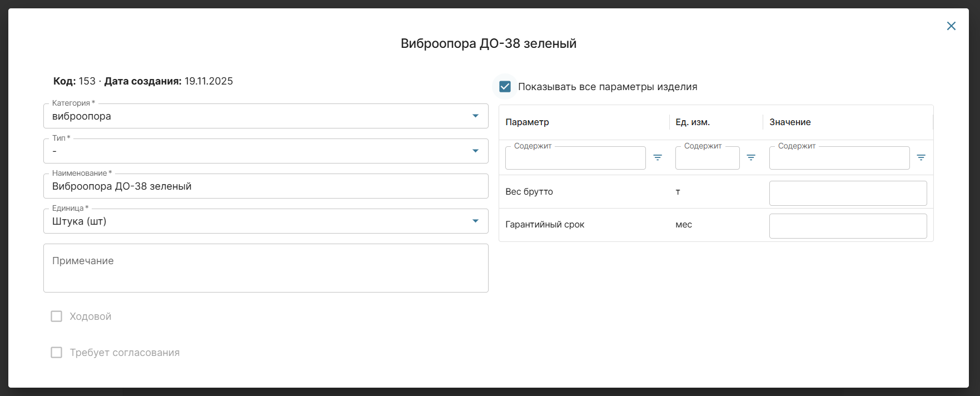Check the Требует согласования box
The height and width of the screenshot is (396, 980).
(x=57, y=353)
